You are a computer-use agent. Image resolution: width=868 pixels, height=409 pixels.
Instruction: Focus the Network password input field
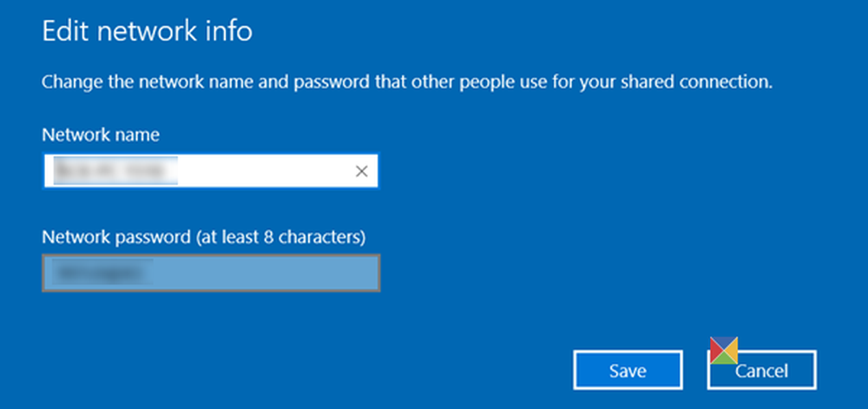[211, 273]
